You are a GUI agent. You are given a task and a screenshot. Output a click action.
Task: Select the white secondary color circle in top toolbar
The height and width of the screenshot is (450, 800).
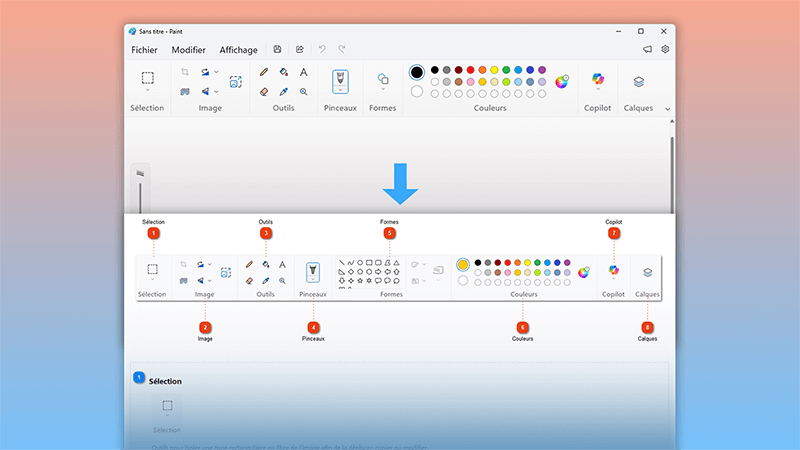pos(416,92)
